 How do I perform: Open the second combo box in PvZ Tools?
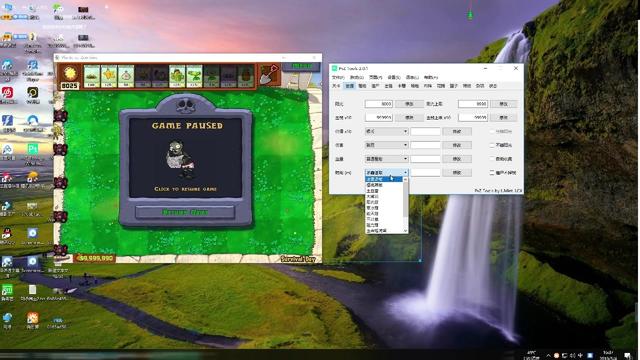386,145
